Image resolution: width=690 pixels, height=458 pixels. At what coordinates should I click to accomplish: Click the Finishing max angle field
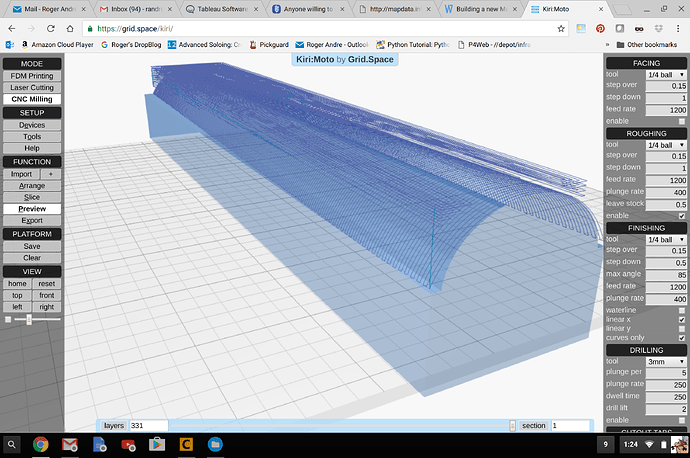(666, 275)
